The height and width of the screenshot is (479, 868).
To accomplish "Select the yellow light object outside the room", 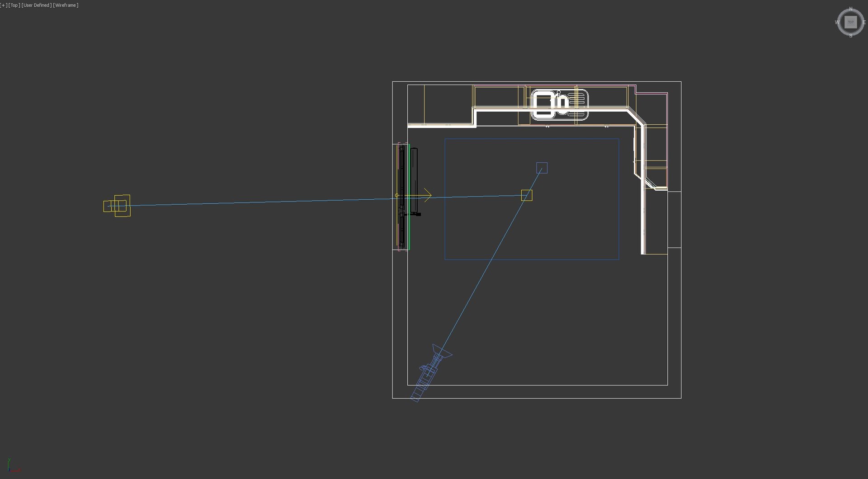I will [x=117, y=206].
